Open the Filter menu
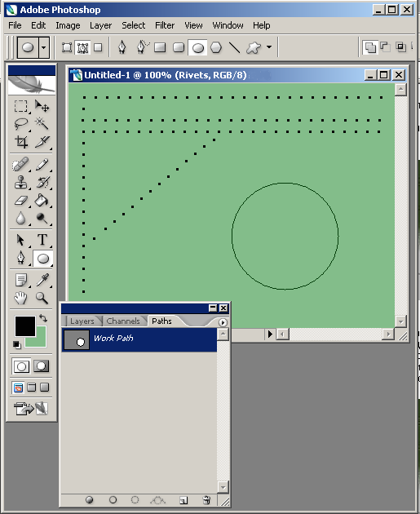The image size is (420, 514). [x=165, y=25]
